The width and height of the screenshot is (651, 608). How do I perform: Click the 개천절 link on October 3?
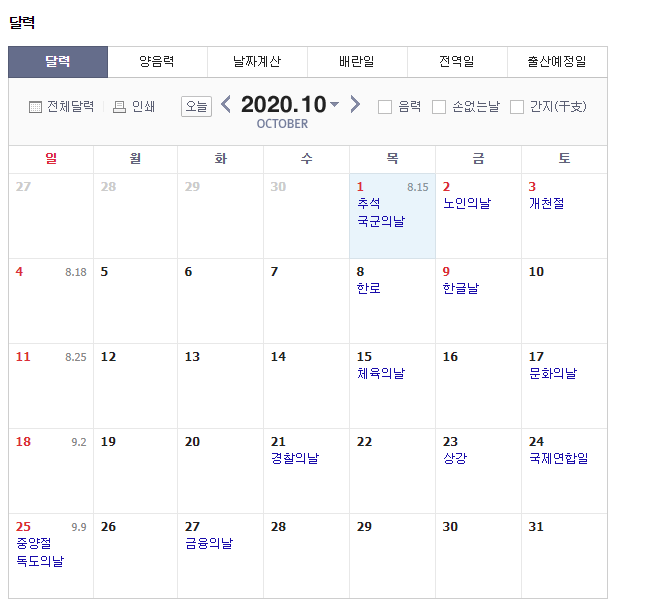pos(547,203)
